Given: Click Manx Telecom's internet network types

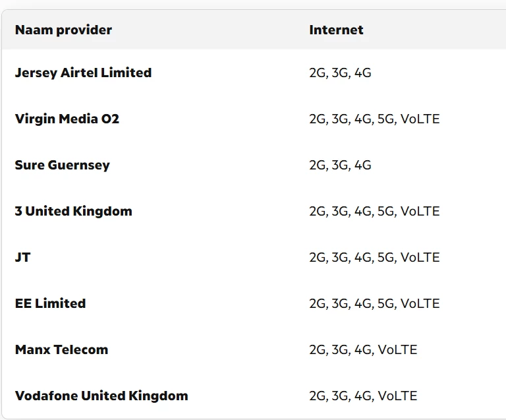Looking at the screenshot, I should click(x=363, y=350).
